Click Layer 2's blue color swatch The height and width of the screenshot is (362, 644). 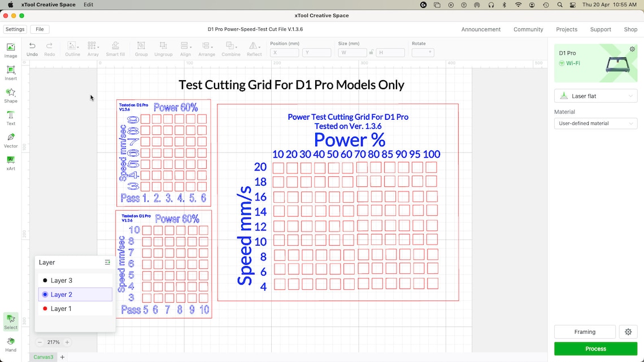pyautogui.click(x=45, y=294)
